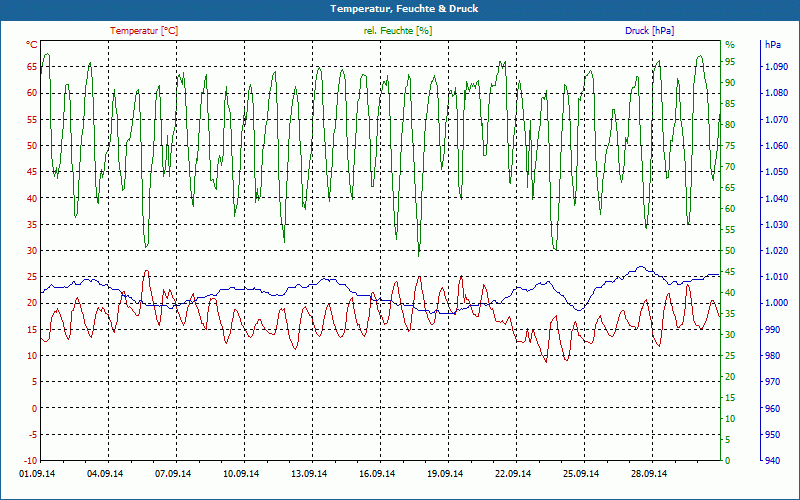The height and width of the screenshot is (500, 800).
Task: Click the date label 04.09.14
Action: click(x=105, y=474)
